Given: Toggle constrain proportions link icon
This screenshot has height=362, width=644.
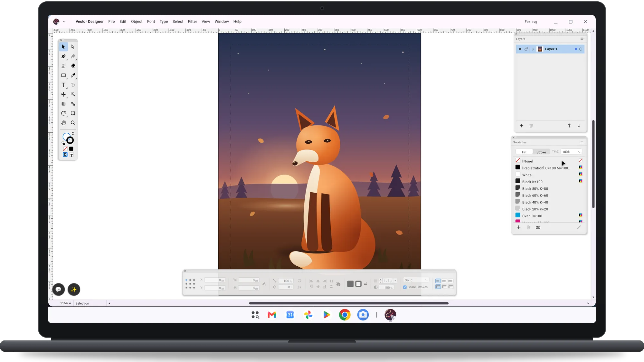Looking at the screenshot, I should coord(264,284).
